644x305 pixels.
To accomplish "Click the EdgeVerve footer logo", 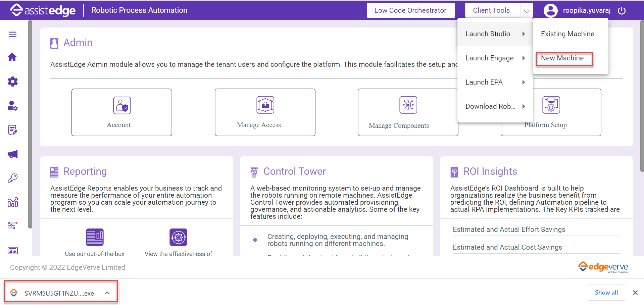I will tap(603, 267).
